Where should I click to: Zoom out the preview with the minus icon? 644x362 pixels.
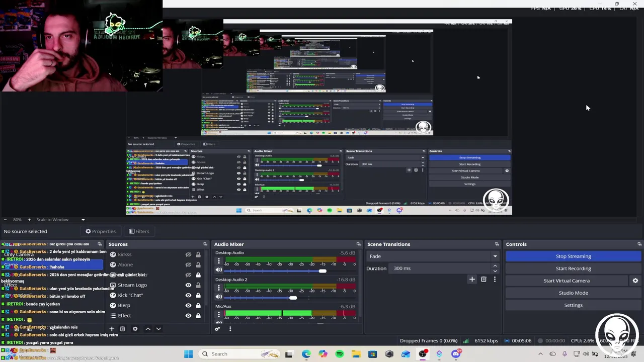[5, 220]
